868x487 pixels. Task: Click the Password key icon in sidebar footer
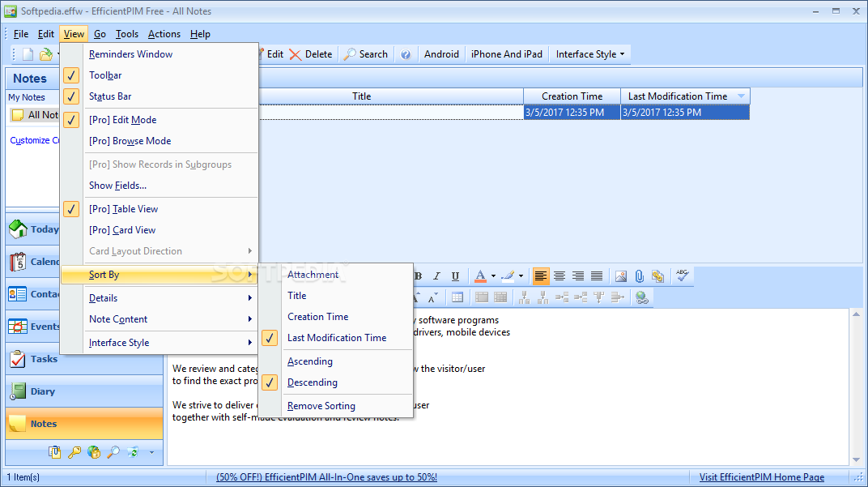pyautogui.click(x=74, y=452)
